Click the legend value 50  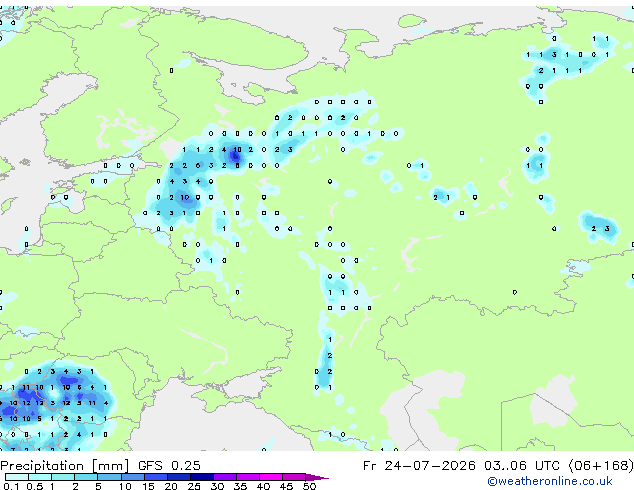tap(309, 486)
